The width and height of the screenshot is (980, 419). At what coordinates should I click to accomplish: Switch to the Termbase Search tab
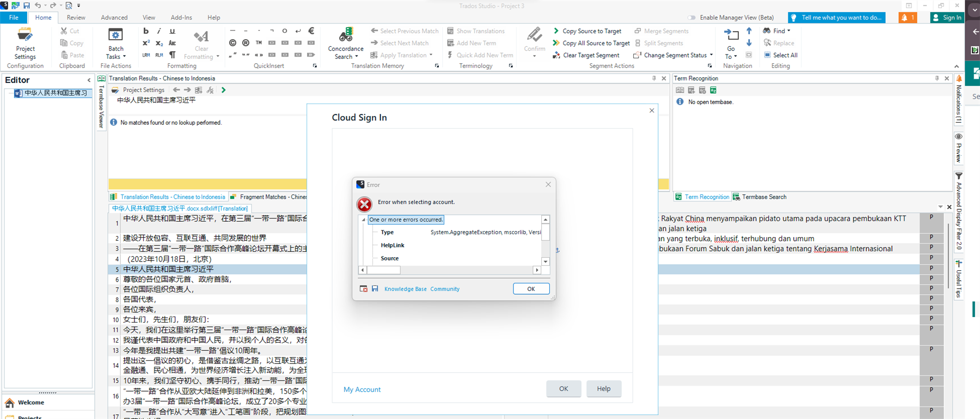pyautogui.click(x=759, y=197)
